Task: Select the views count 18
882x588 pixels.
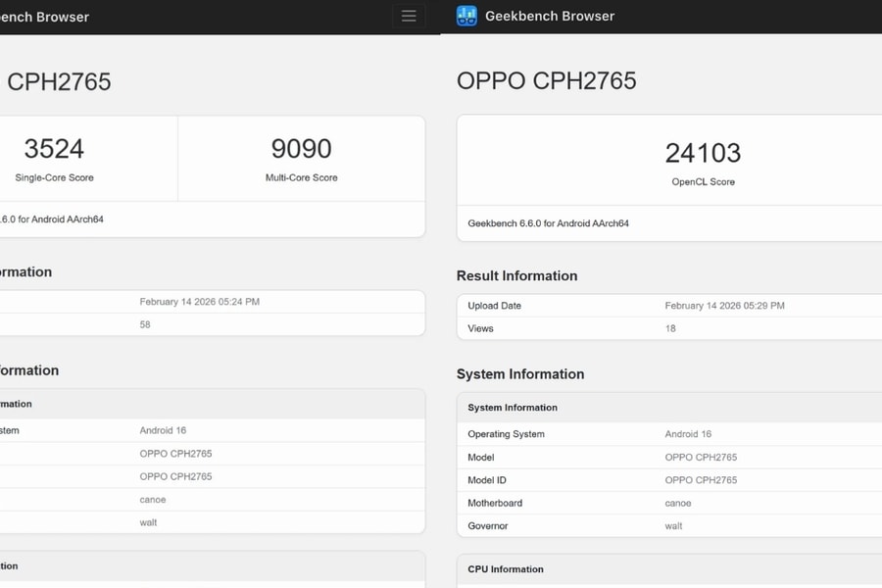Action: (x=670, y=328)
